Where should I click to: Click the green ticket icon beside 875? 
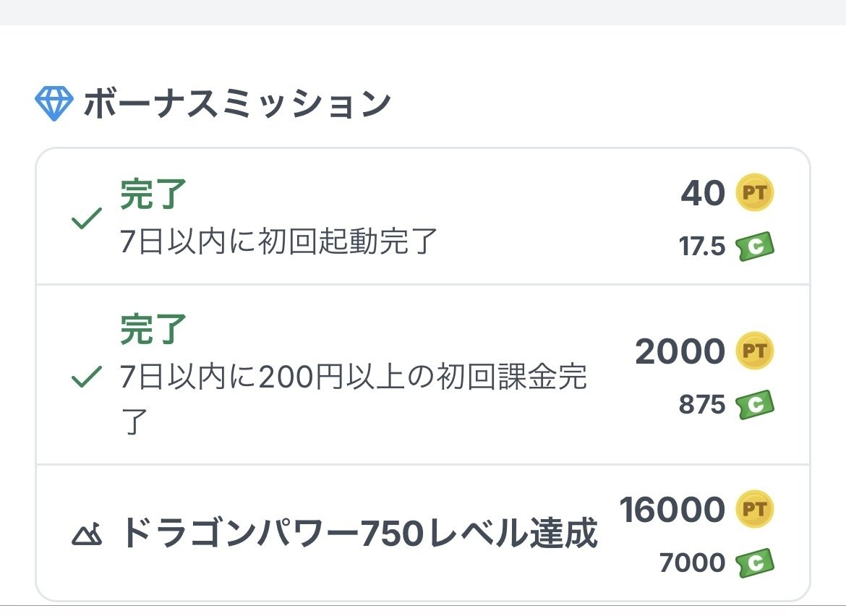[755, 405]
